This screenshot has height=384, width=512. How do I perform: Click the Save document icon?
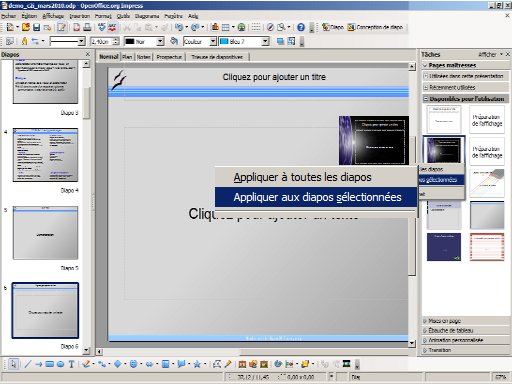coord(36,27)
